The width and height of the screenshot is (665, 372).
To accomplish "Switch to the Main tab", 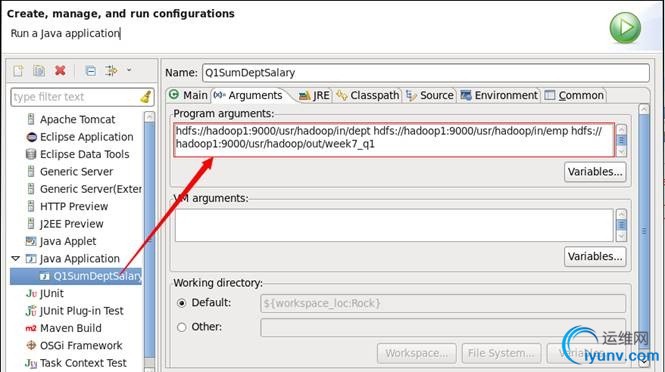I will tap(188, 95).
